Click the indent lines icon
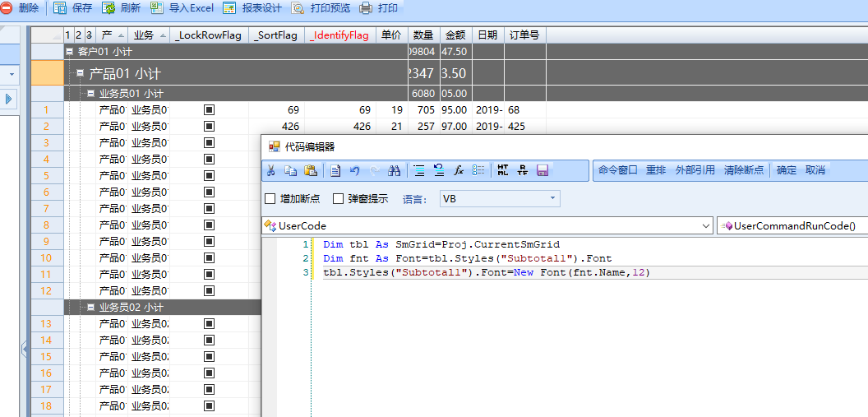This screenshot has height=417, width=868. [419, 170]
